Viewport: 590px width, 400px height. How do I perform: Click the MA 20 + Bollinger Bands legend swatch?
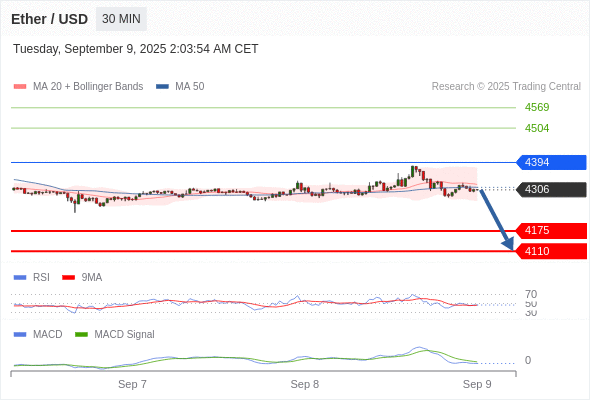pos(20,87)
